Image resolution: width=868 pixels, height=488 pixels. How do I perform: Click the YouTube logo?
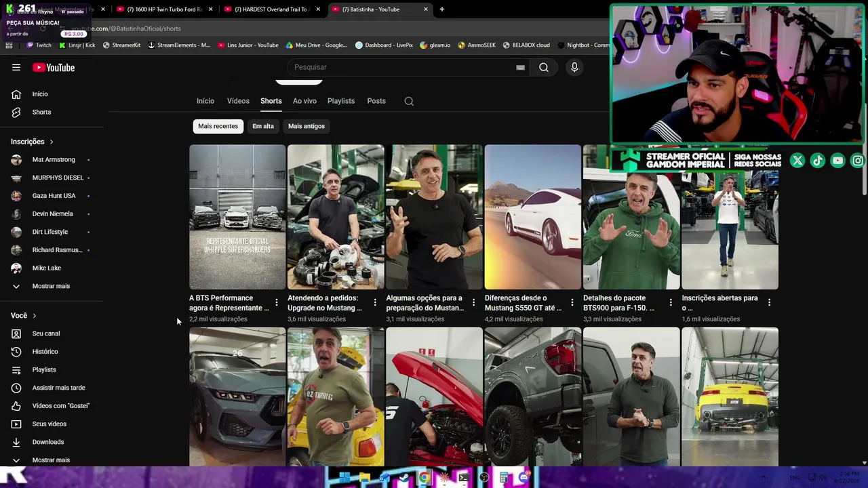(54, 67)
